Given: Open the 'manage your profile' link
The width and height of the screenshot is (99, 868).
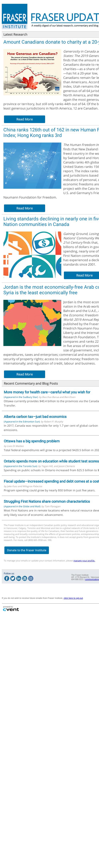Looking at the screenshot, I should [x=84, y=561].
